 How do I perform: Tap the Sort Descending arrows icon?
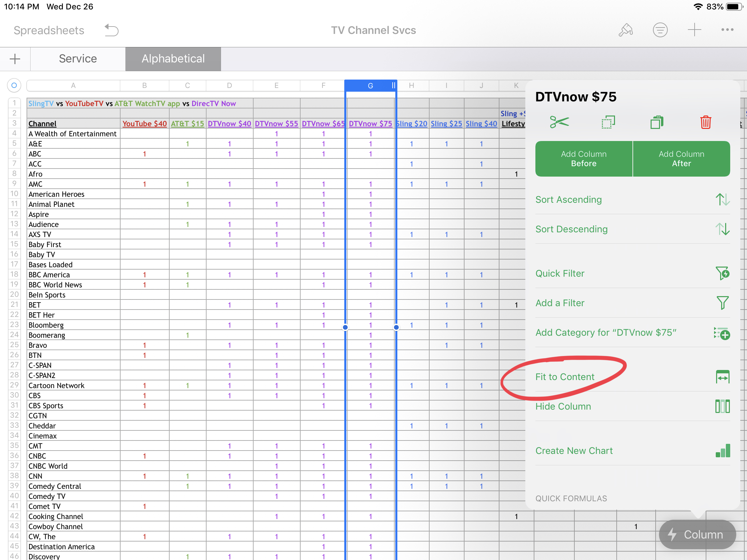click(x=722, y=229)
